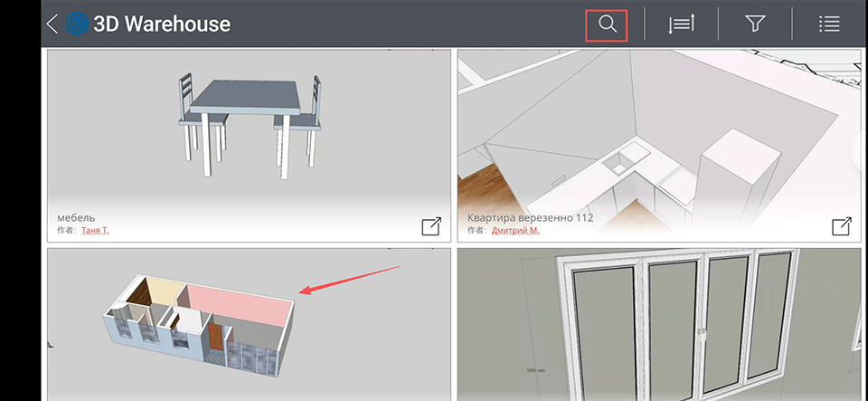Click the handle on the folding window
868x401 pixels.
click(x=700, y=332)
